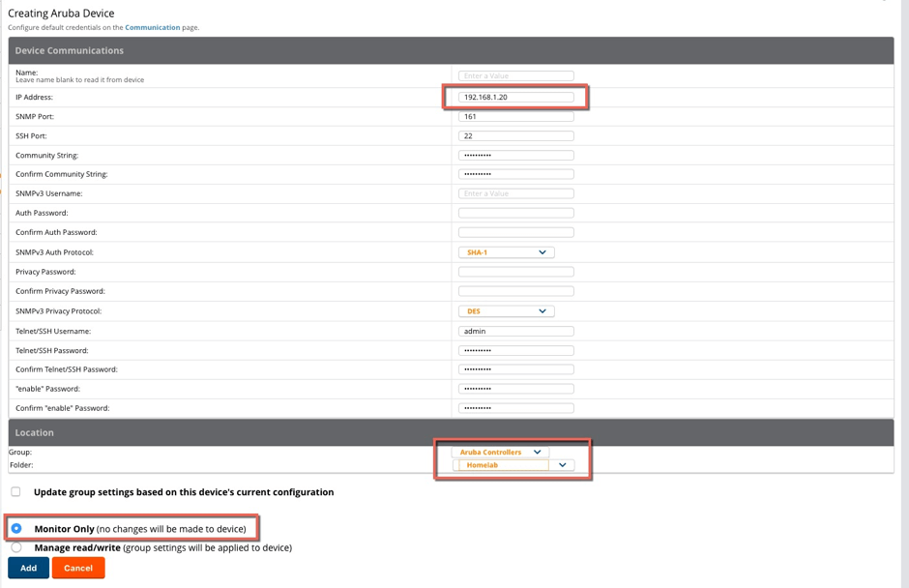Click the SNMPv3 Username field
The height and width of the screenshot is (588, 909).
[515, 193]
